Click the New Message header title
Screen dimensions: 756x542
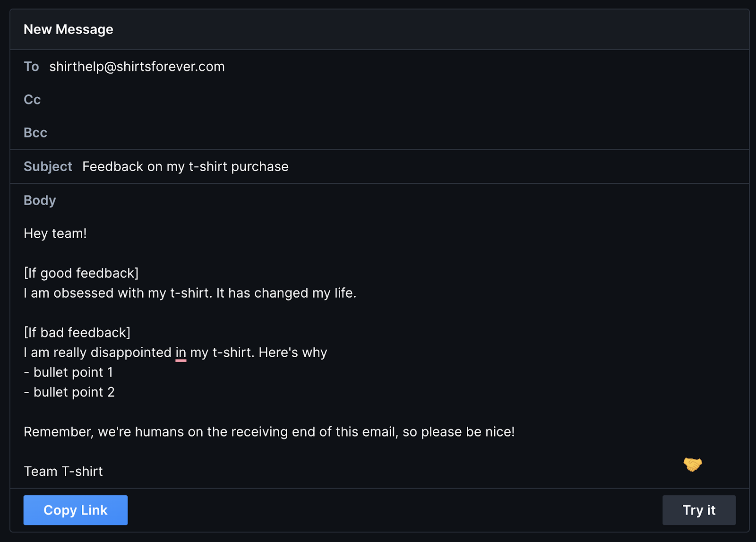coord(69,29)
